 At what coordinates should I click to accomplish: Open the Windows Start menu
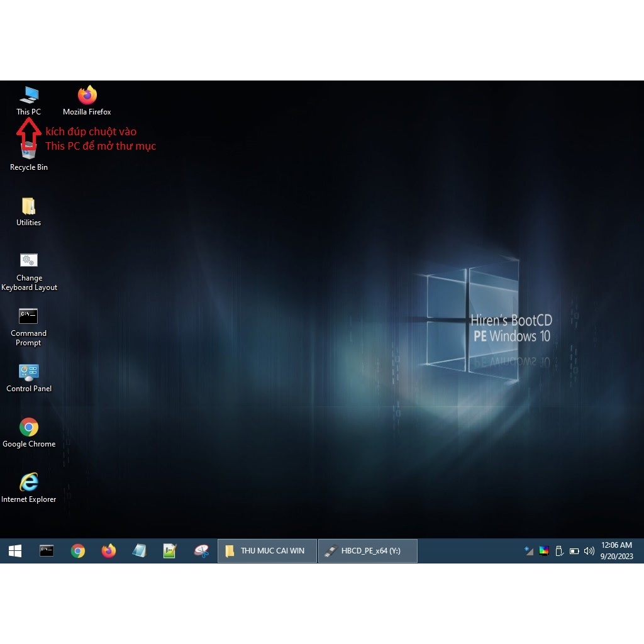coord(15,551)
